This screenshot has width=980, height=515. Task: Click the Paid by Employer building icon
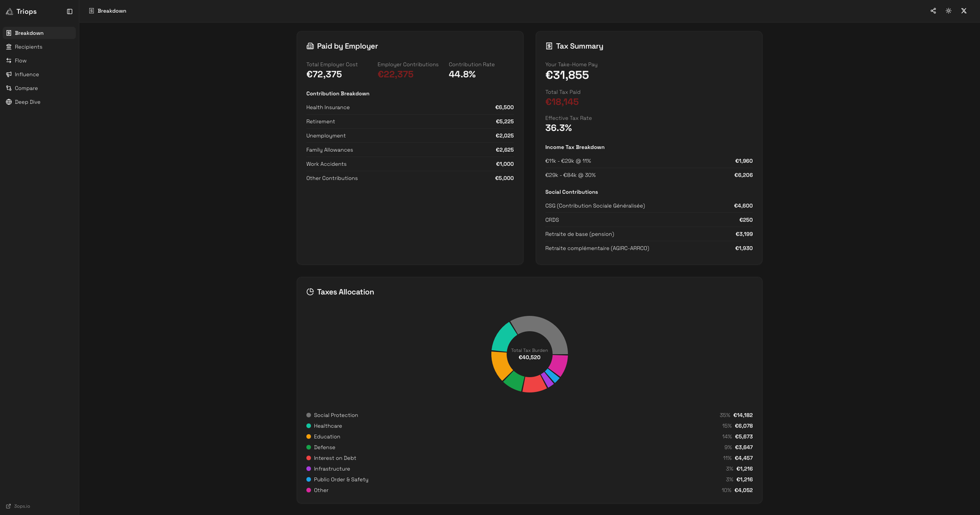click(x=310, y=47)
